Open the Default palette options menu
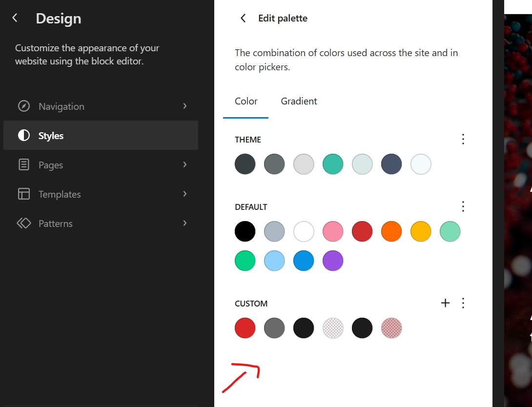The image size is (532, 407). tap(463, 206)
